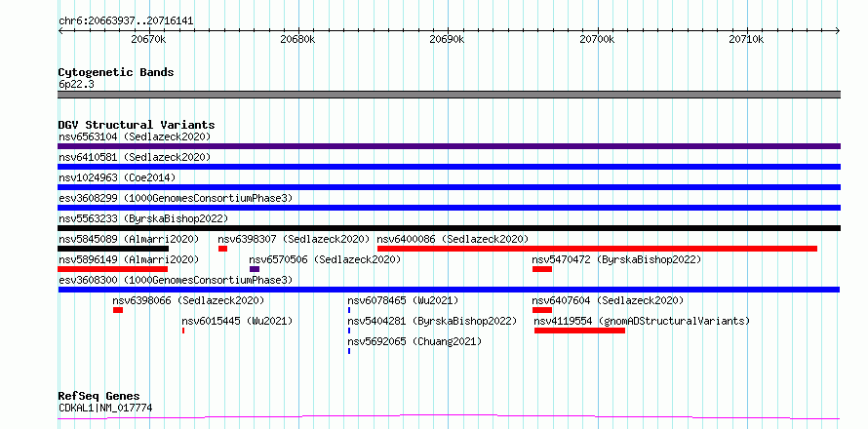Click the RefSeq Genes track heading

point(99,396)
